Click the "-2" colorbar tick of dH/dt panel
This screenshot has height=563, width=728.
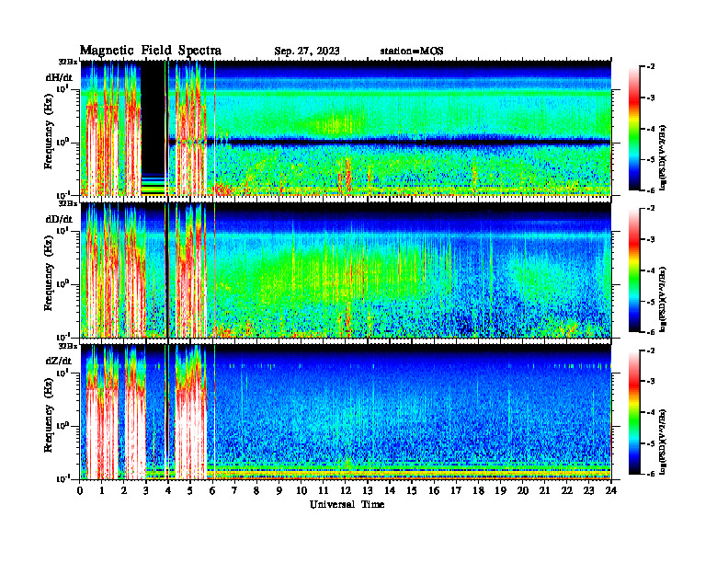pyautogui.click(x=651, y=67)
